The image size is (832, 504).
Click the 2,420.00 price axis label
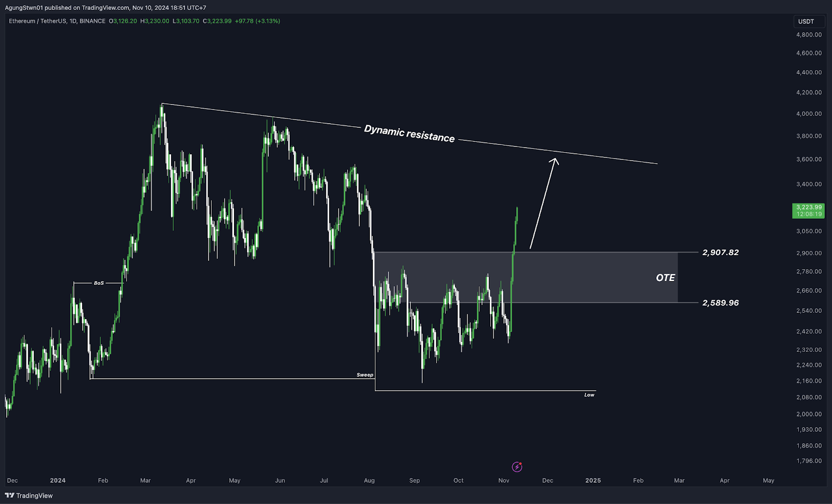(x=809, y=331)
